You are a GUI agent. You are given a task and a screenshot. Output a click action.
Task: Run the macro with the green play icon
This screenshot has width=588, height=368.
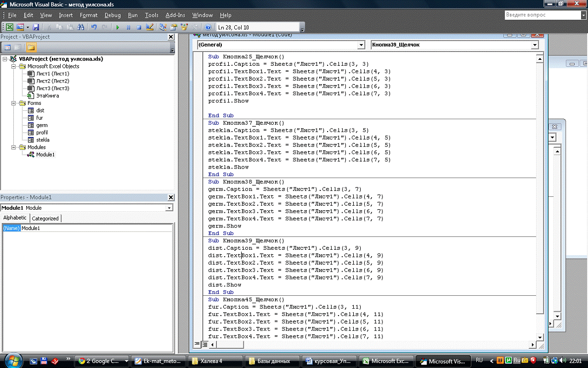pyautogui.click(x=118, y=27)
